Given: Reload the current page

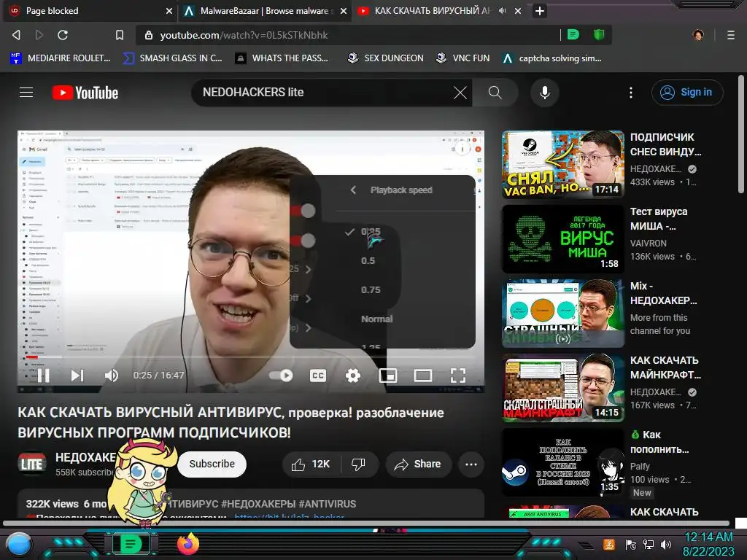Looking at the screenshot, I should [63, 35].
